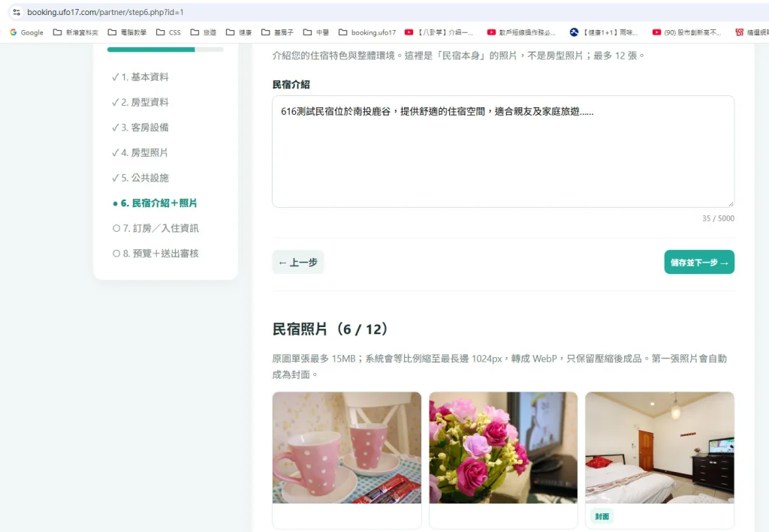
Task: Open the 歡聲短線操作 YouTube bookmark
Action: pos(521,32)
